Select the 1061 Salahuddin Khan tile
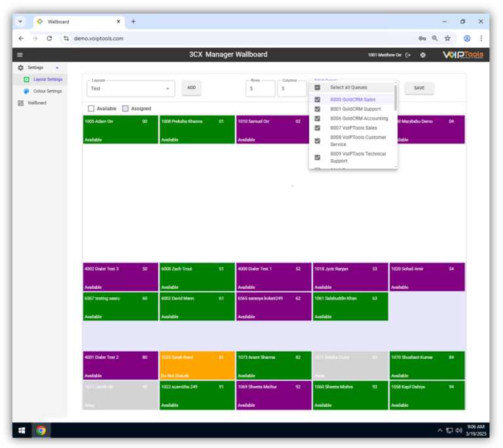This screenshot has height=448, width=503. 350,307
